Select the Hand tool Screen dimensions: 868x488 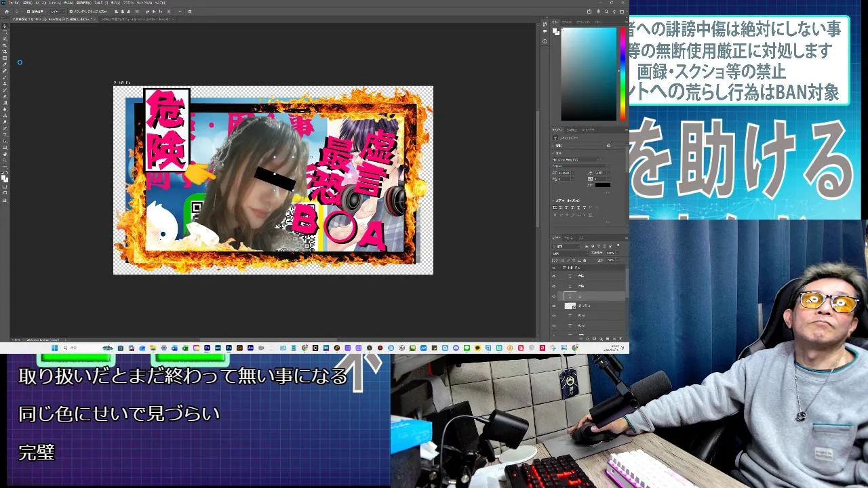pyautogui.click(x=5, y=154)
